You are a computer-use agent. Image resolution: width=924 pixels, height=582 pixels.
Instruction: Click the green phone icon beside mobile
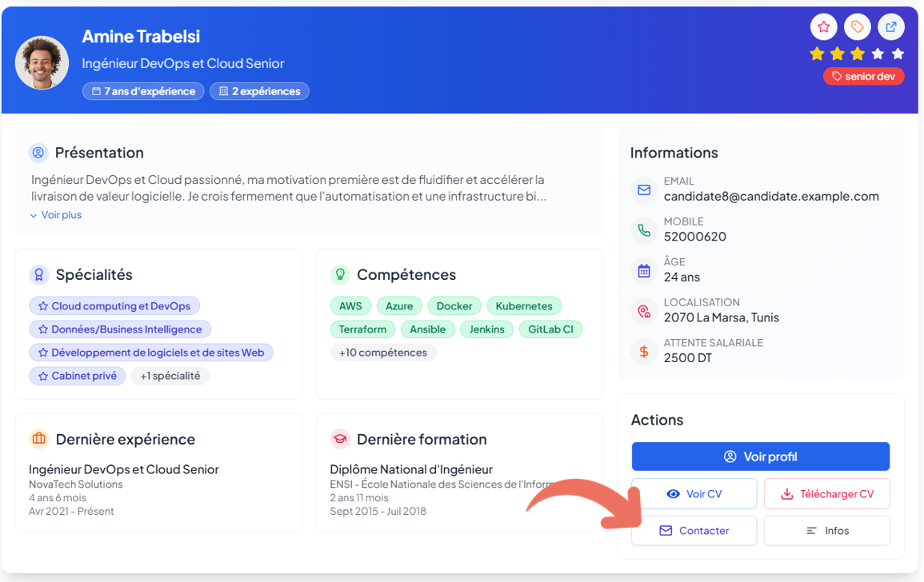point(644,230)
